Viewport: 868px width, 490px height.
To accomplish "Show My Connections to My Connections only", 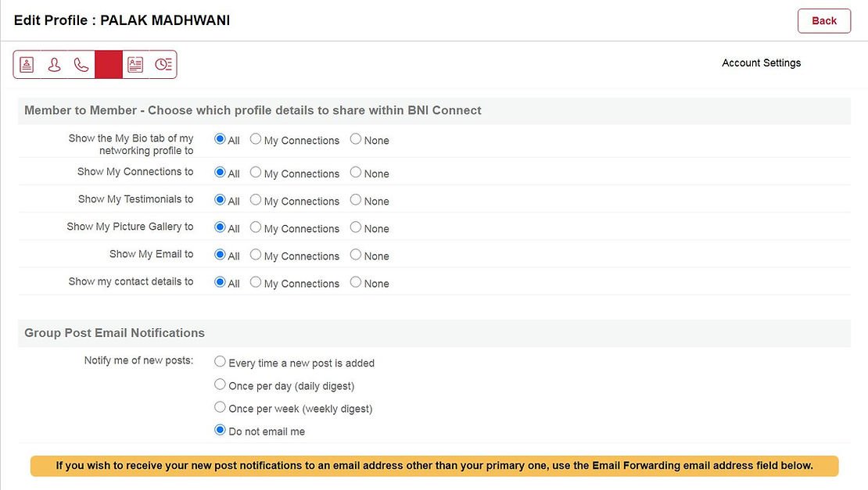I will click(256, 172).
